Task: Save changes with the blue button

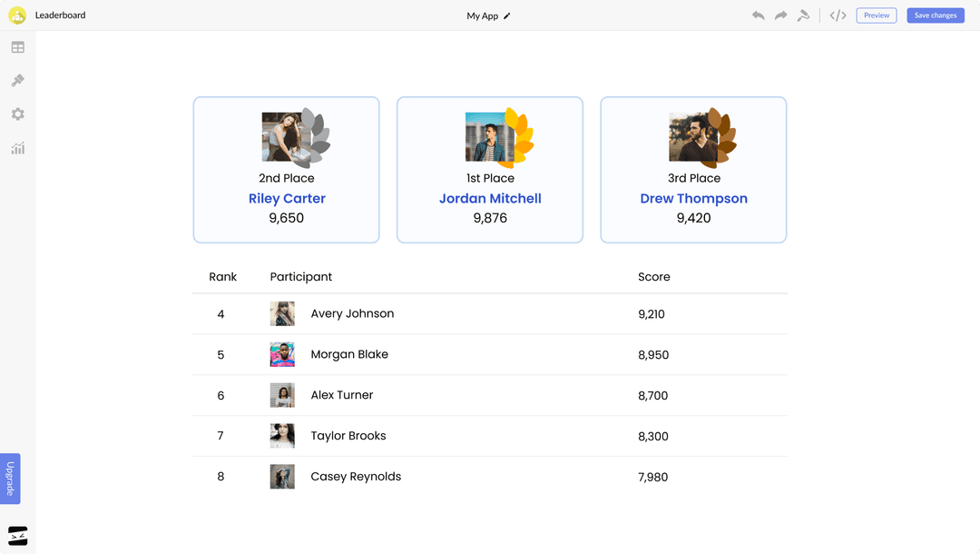Action: point(935,15)
